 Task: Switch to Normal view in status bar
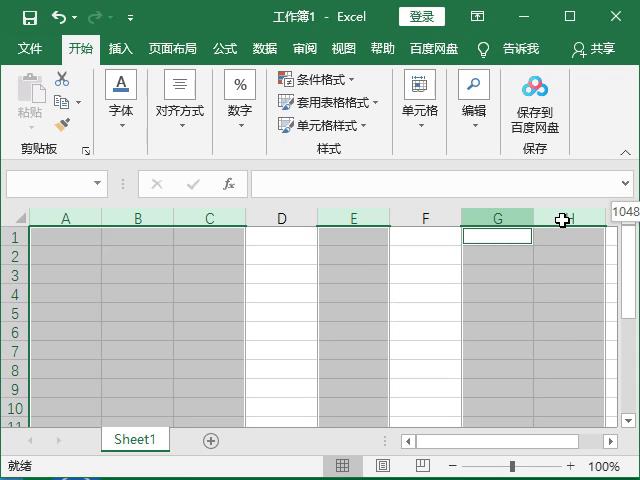342,466
